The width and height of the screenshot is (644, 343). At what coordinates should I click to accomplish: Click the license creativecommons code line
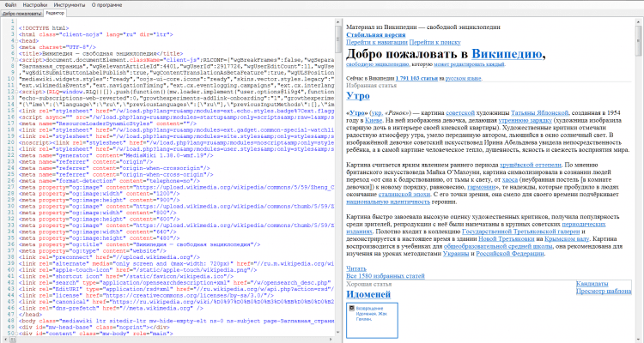(x=146, y=296)
